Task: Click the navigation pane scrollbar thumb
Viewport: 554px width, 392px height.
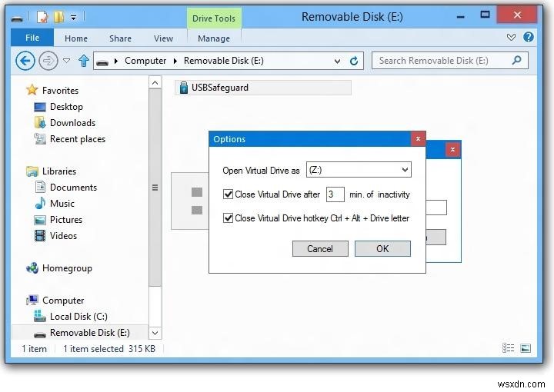Action: [x=155, y=188]
